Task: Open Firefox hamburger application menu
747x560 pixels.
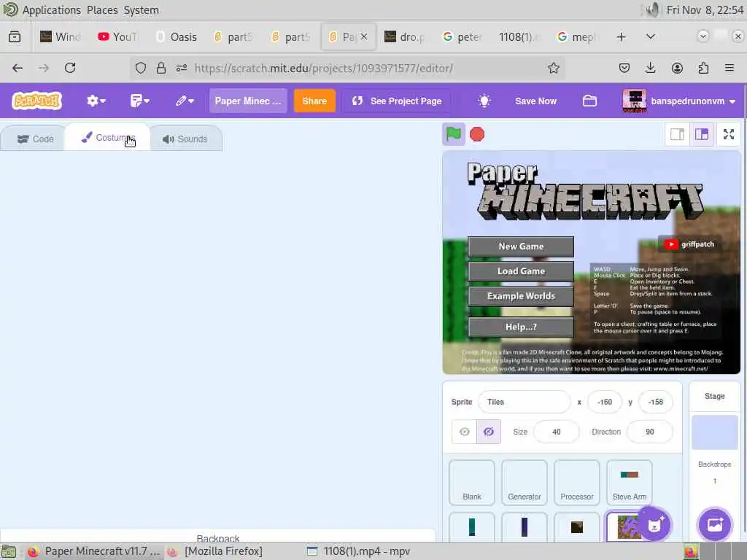Action: [729, 68]
